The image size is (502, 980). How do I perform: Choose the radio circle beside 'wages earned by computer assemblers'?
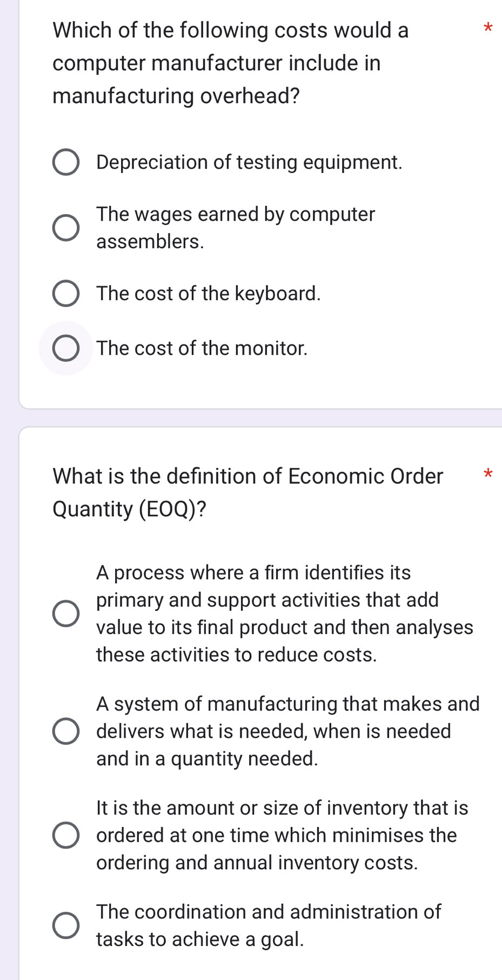(66, 228)
